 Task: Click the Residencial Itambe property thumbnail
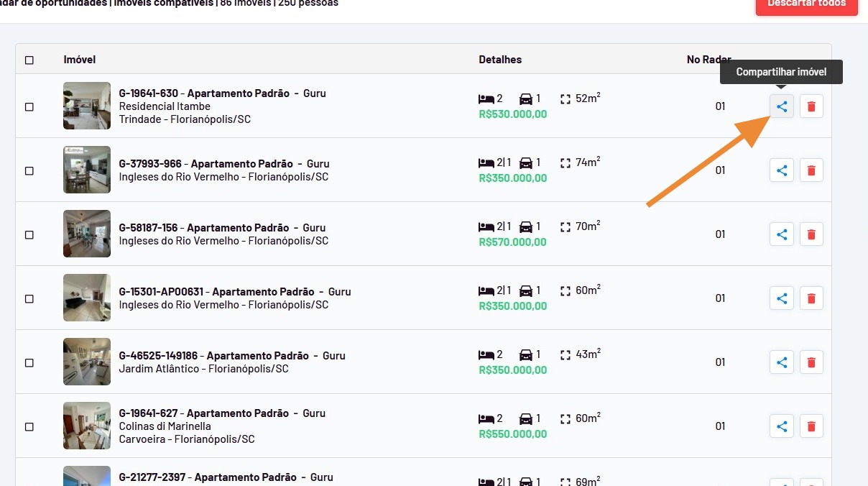click(x=87, y=106)
